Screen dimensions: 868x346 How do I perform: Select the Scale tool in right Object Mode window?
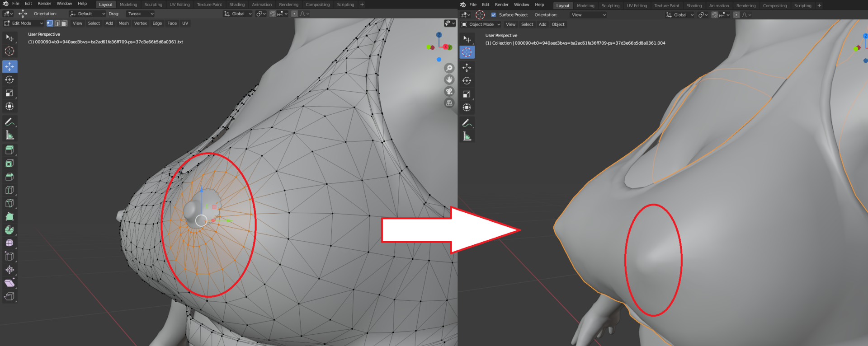tap(467, 94)
